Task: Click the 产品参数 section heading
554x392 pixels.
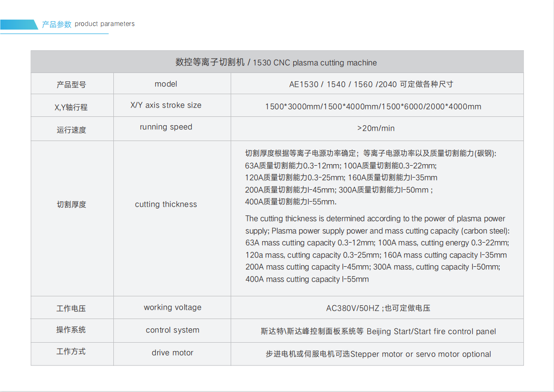Action: pyautogui.click(x=56, y=24)
